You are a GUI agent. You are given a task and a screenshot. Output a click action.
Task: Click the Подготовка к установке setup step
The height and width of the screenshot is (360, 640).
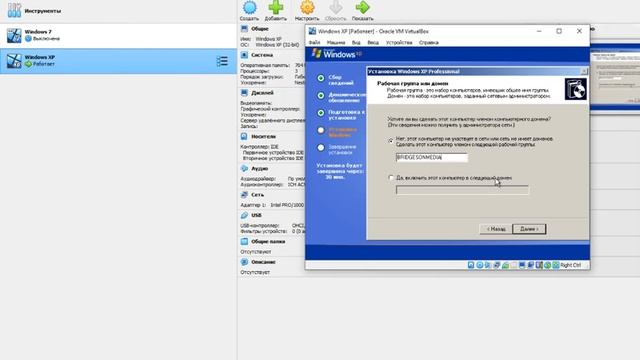tap(347, 115)
